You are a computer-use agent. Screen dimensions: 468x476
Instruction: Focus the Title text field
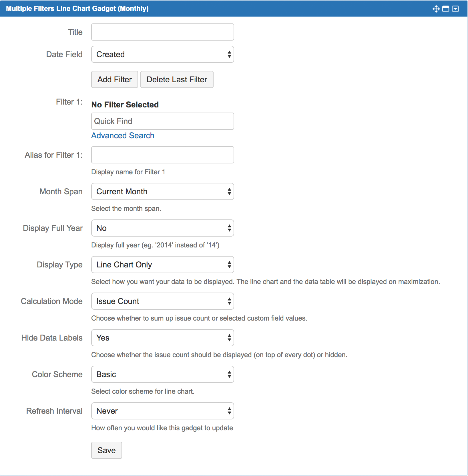pyautogui.click(x=162, y=32)
